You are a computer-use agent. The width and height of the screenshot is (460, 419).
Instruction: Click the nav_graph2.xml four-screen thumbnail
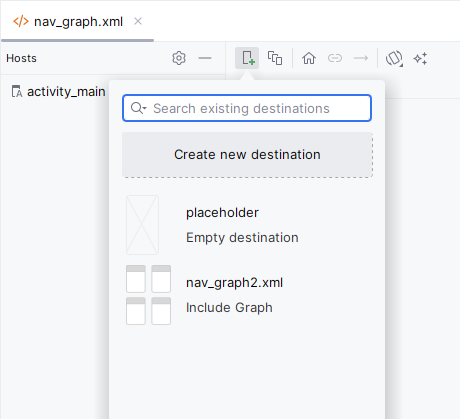(148, 295)
